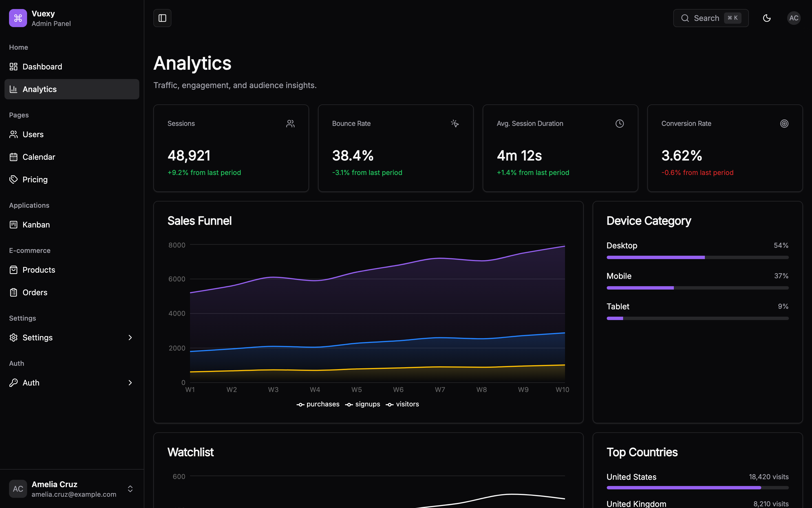Click the United States visits bar
Image resolution: width=812 pixels, height=508 pixels.
pos(698,487)
